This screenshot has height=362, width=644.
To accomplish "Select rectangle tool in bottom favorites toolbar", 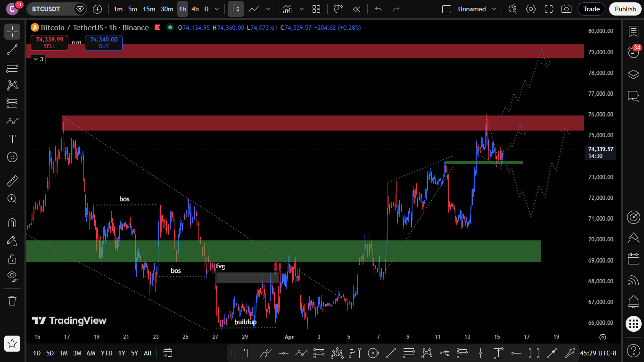I will click(x=534, y=353).
